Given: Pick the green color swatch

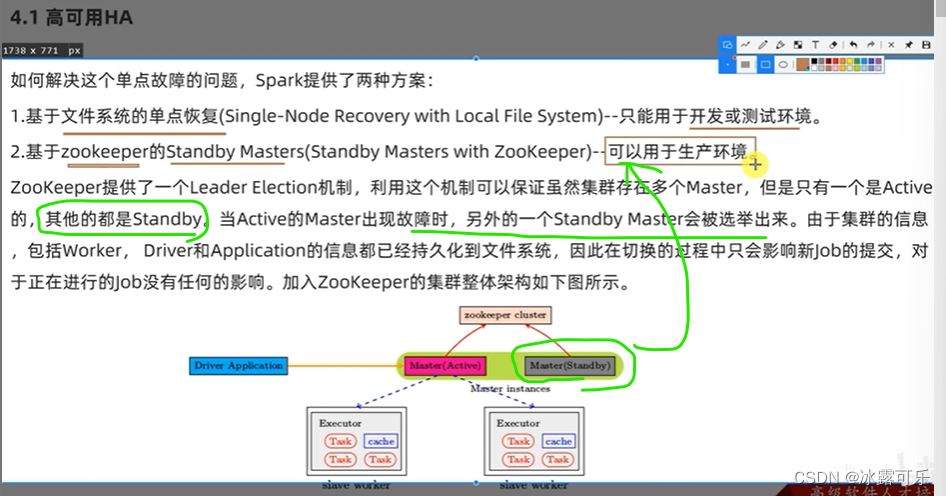Looking at the screenshot, I should (857, 61).
